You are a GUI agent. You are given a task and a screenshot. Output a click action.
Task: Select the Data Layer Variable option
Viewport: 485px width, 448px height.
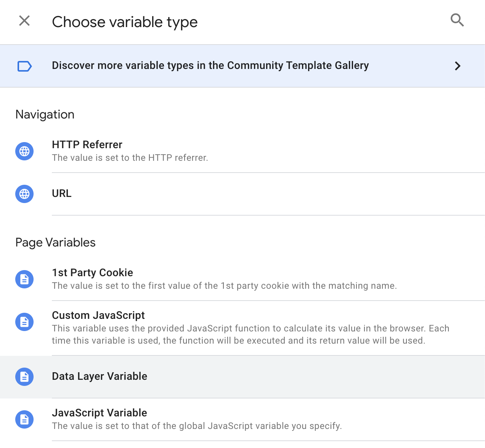click(x=100, y=376)
